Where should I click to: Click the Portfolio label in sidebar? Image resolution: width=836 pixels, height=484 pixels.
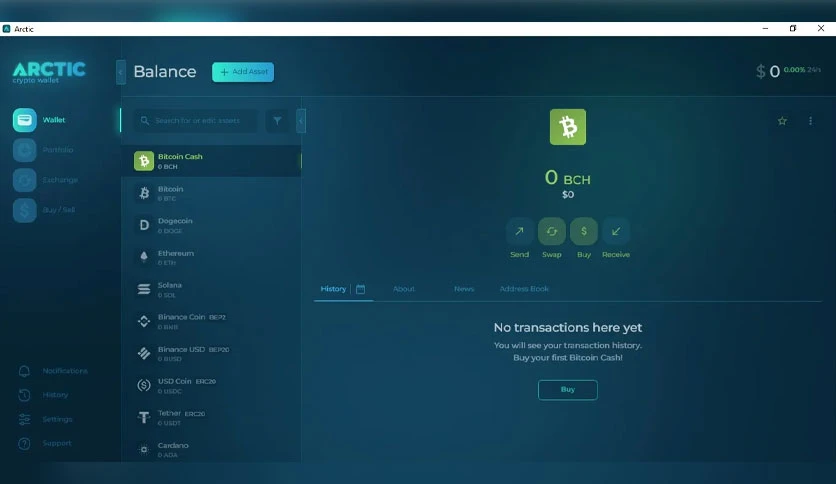[58, 150]
